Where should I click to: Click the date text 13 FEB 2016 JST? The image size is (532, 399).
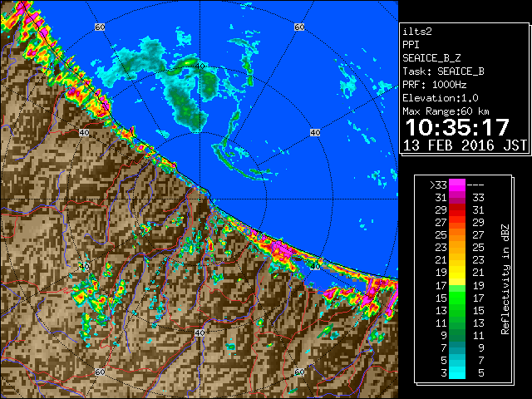tap(465, 145)
